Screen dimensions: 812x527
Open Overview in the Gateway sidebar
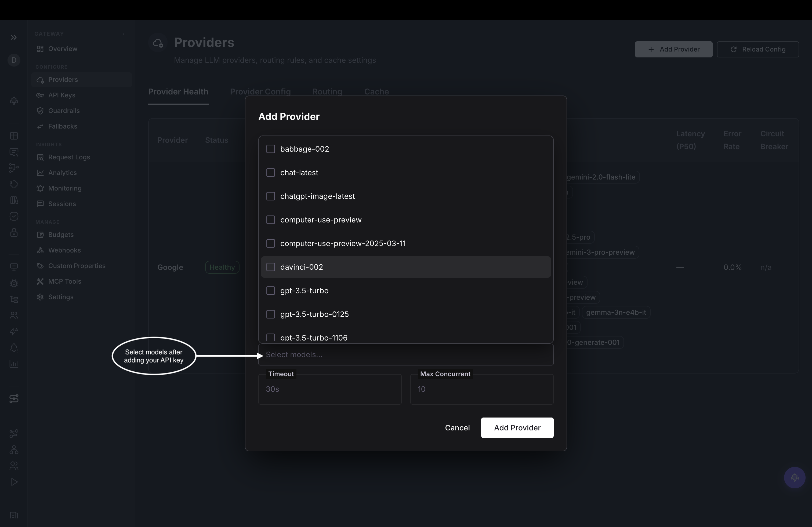(81, 49)
